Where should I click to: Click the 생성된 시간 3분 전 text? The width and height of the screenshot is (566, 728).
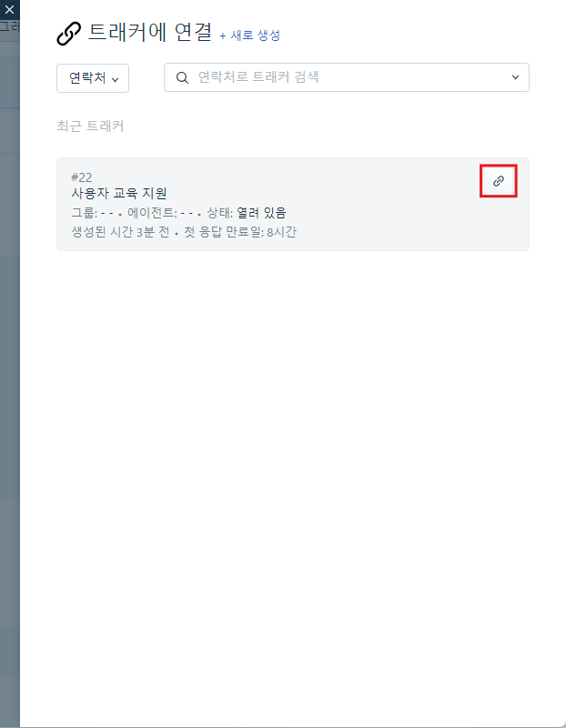click(x=120, y=232)
